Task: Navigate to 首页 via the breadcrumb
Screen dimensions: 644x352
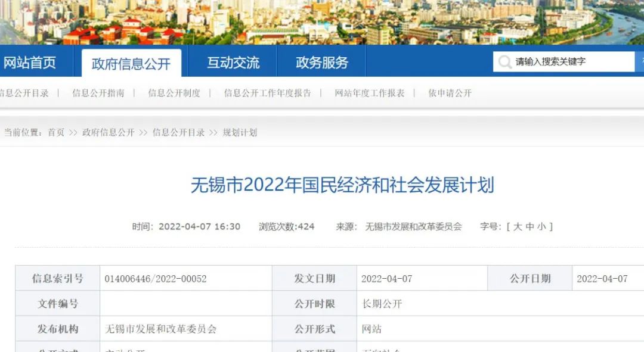Action: pyautogui.click(x=57, y=132)
